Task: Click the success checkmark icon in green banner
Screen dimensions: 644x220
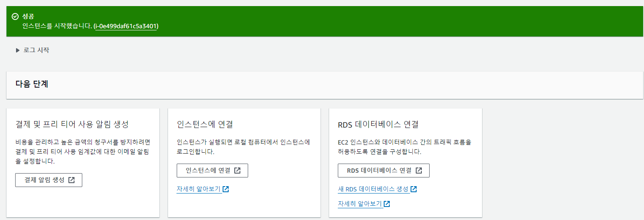Action: [15, 16]
